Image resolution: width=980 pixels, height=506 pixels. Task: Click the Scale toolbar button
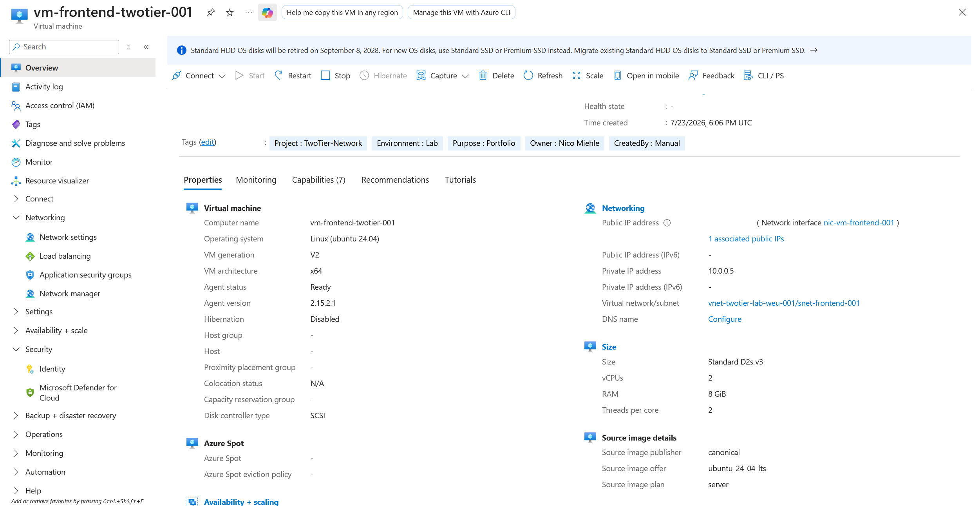pos(588,76)
